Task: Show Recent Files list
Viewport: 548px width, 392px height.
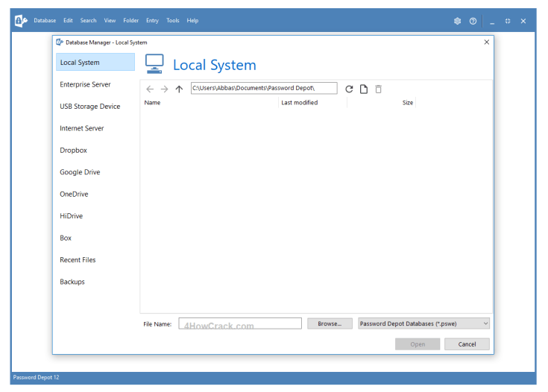Action: point(78,260)
